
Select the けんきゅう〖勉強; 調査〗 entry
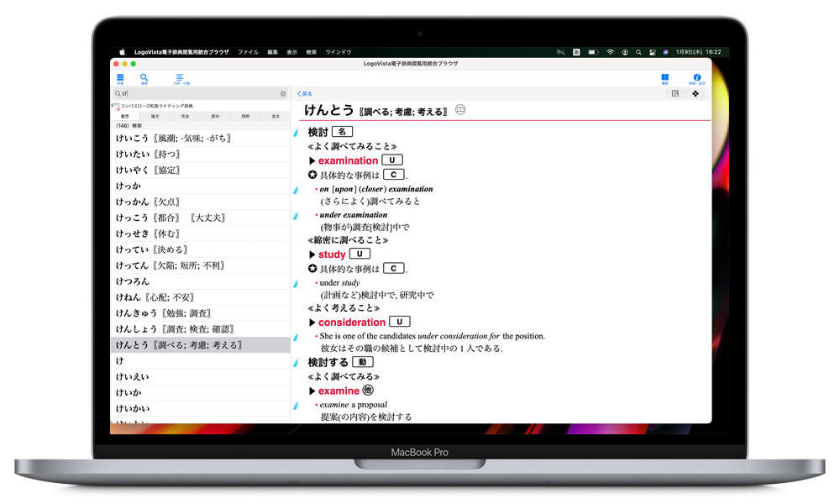point(201,313)
